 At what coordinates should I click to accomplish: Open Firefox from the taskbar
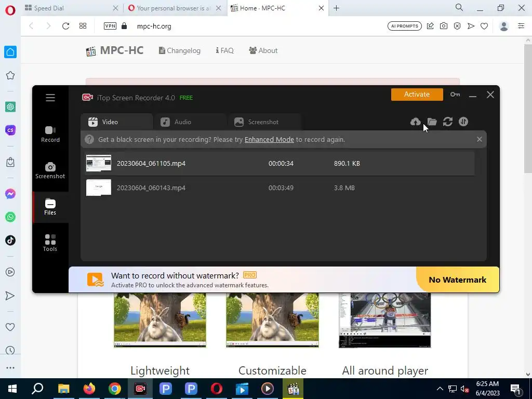[89, 389]
